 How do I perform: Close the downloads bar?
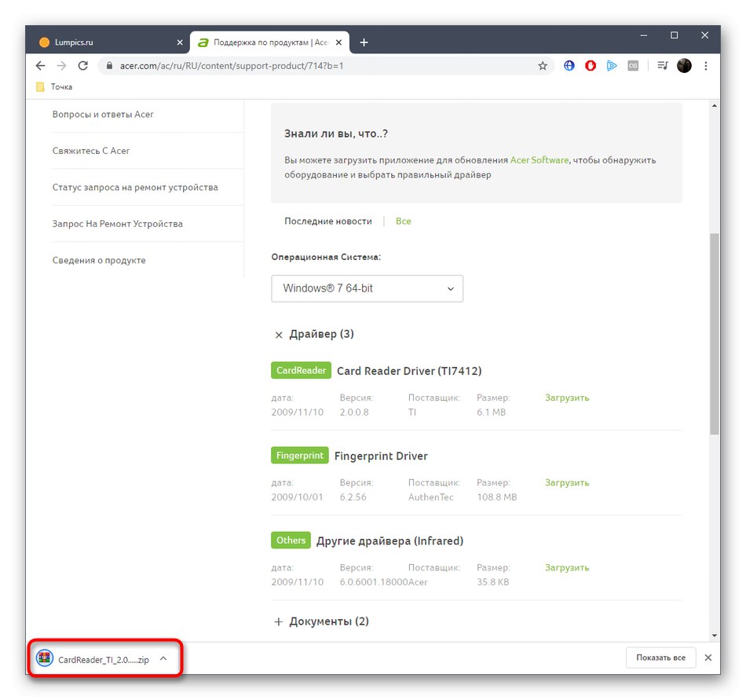(708, 658)
